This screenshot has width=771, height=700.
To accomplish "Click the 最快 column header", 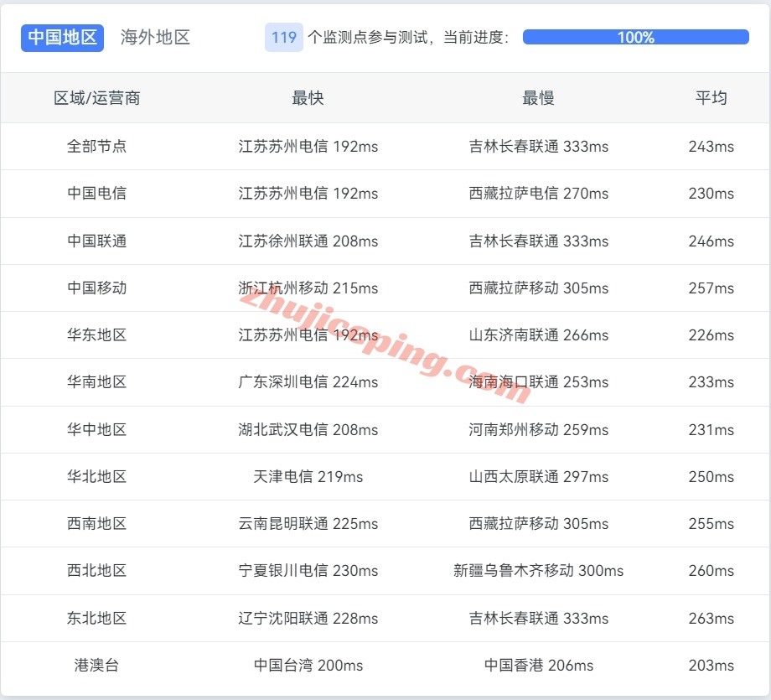I will click(x=308, y=98).
